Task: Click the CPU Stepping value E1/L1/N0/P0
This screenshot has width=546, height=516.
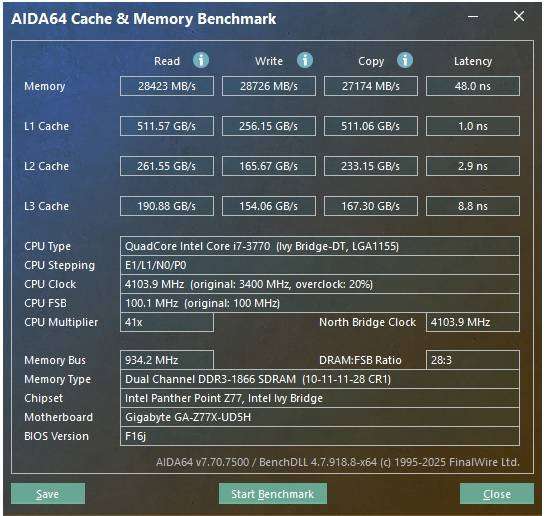Action: coord(320,265)
